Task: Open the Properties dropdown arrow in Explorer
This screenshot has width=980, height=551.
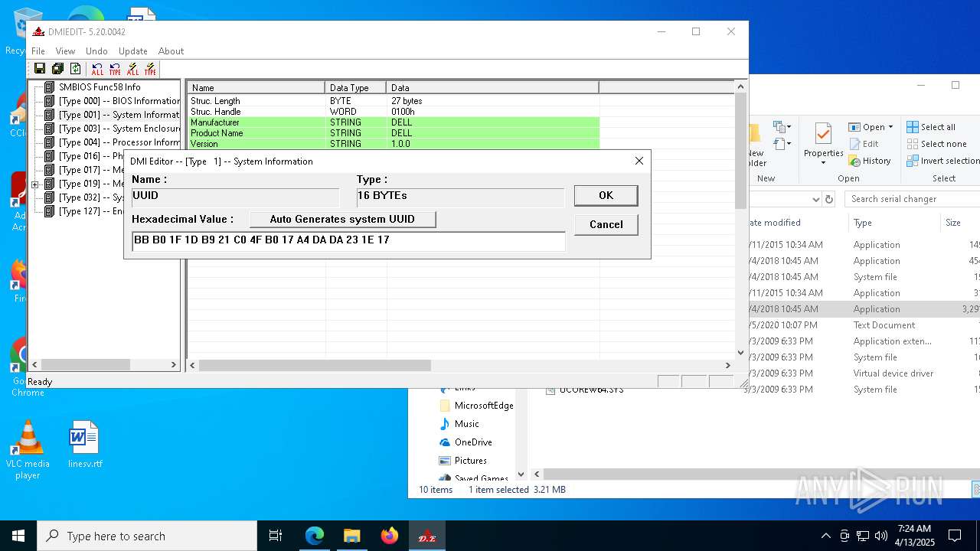Action: tap(823, 162)
